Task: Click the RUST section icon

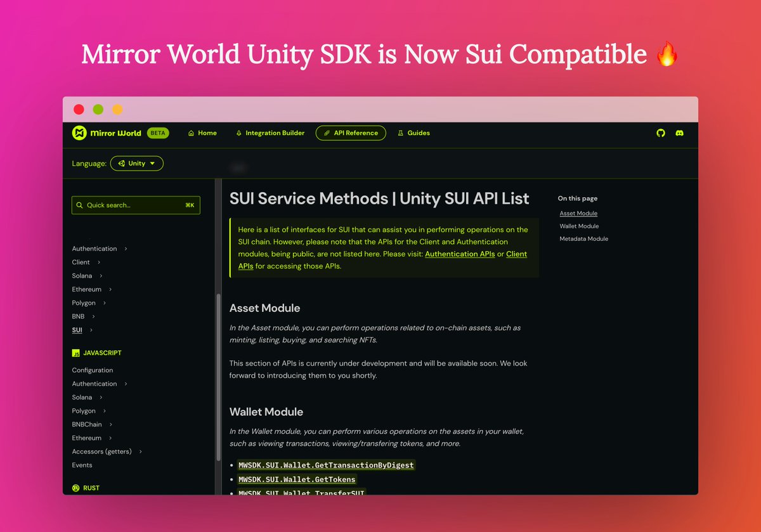Action: [75, 488]
